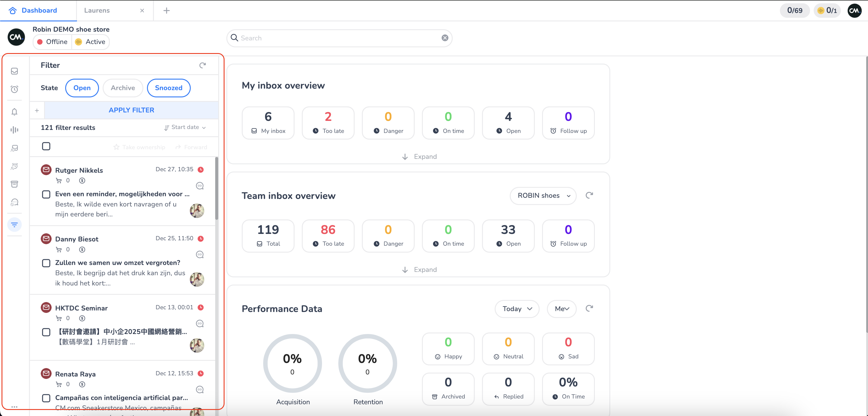
Task: Open the ROBIN shoes team dropdown
Action: (x=543, y=196)
